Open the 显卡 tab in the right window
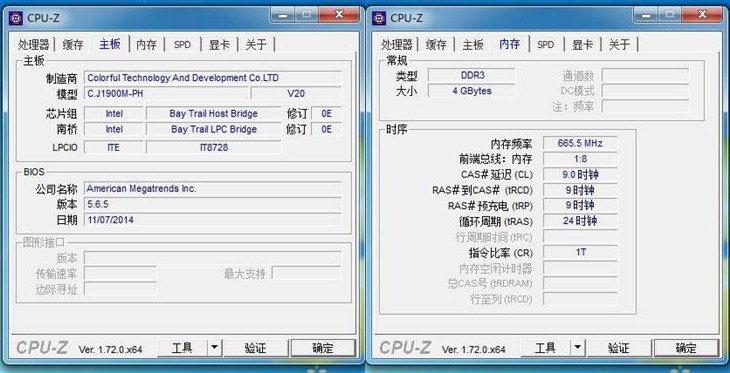This screenshot has height=373, width=730. click(582, 45)
